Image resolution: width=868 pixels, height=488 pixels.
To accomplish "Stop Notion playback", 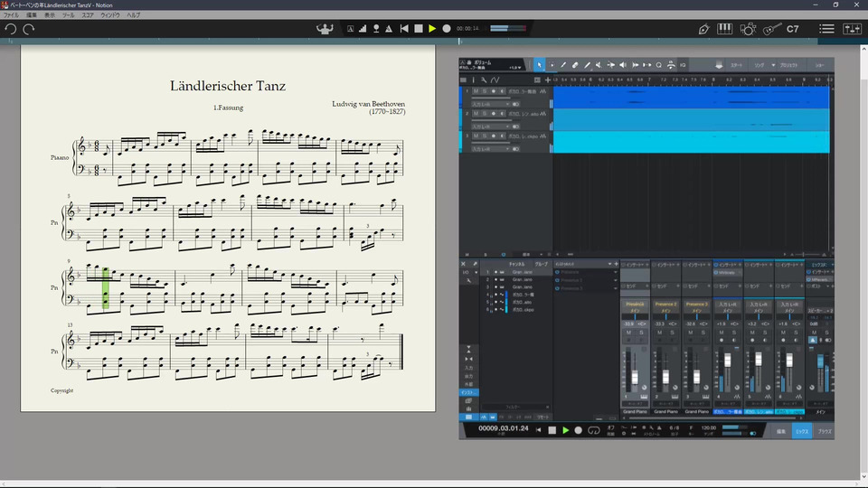I will (419, 28).
